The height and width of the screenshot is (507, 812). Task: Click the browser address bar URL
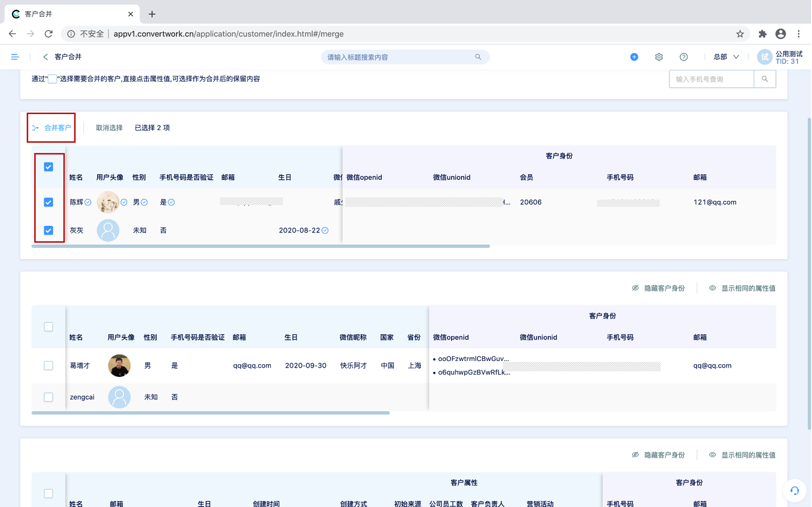(228, 34)
